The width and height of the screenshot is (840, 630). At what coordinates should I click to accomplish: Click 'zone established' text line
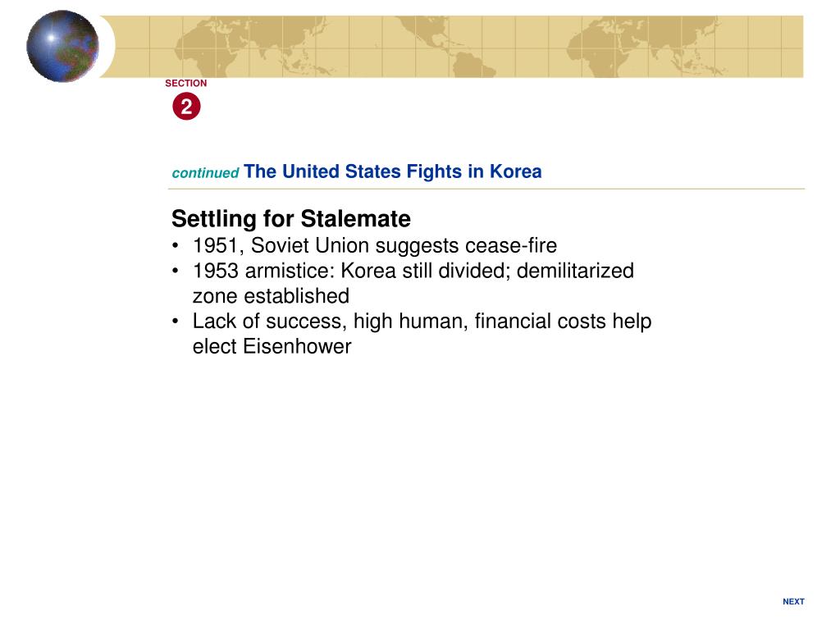(x=271, y=295)
